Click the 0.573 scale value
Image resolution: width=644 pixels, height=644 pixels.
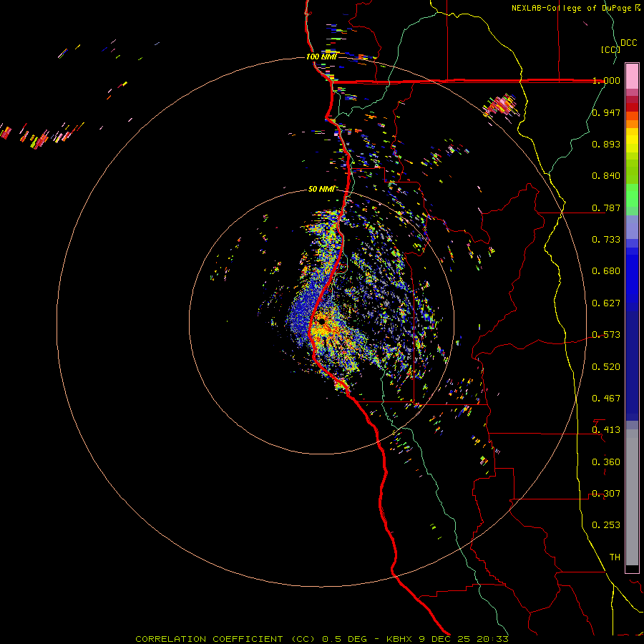click(x=606, y=335)
